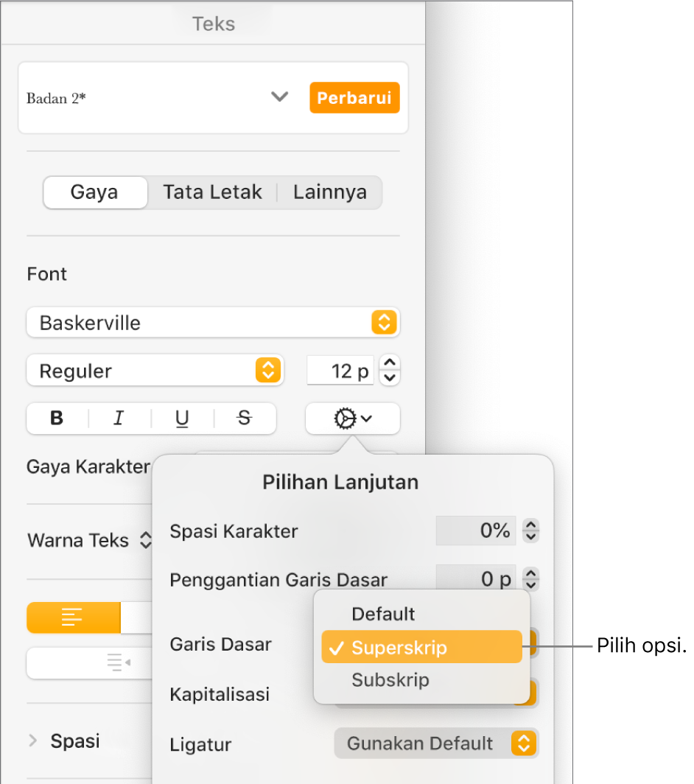The width and height of the screenshot is (694, 784).
Task: Choose Subskrip in baseline menu
Action: click(421, 680)
